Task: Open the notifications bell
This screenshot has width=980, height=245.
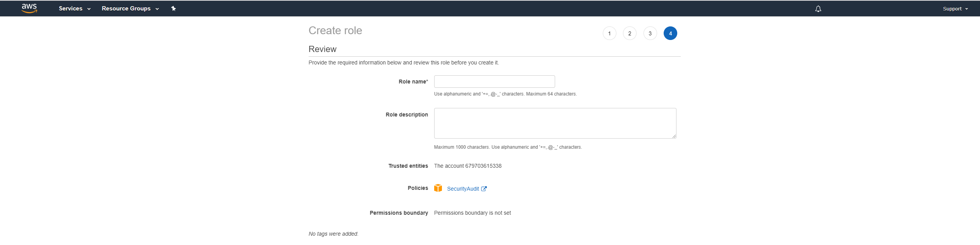Action: (818, 9)
